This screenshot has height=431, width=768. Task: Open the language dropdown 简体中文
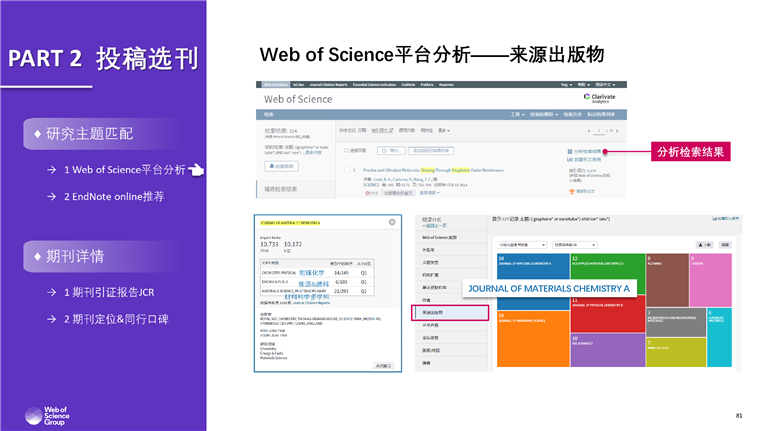click(605, 85)
